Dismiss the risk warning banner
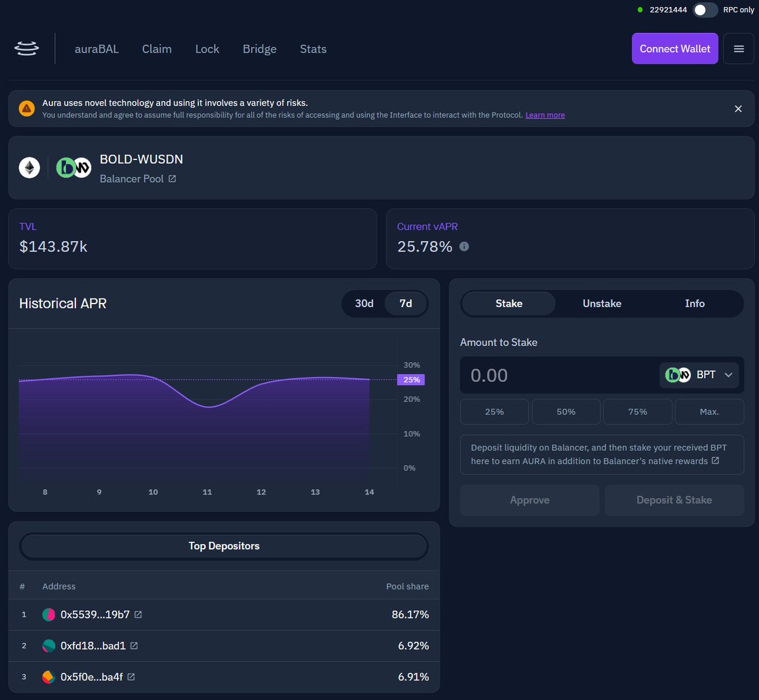 pyautogui.click(x=738, y=109)
